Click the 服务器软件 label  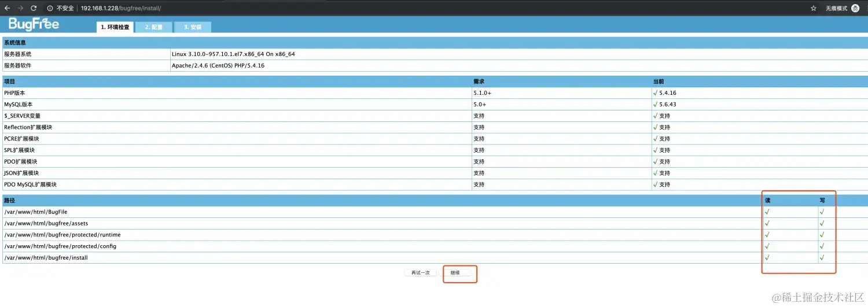[18, 66]
